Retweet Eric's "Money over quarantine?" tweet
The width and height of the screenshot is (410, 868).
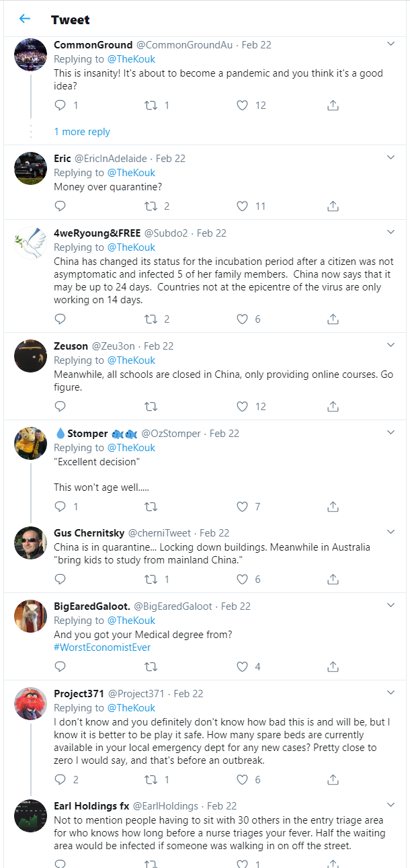[152, 206]
